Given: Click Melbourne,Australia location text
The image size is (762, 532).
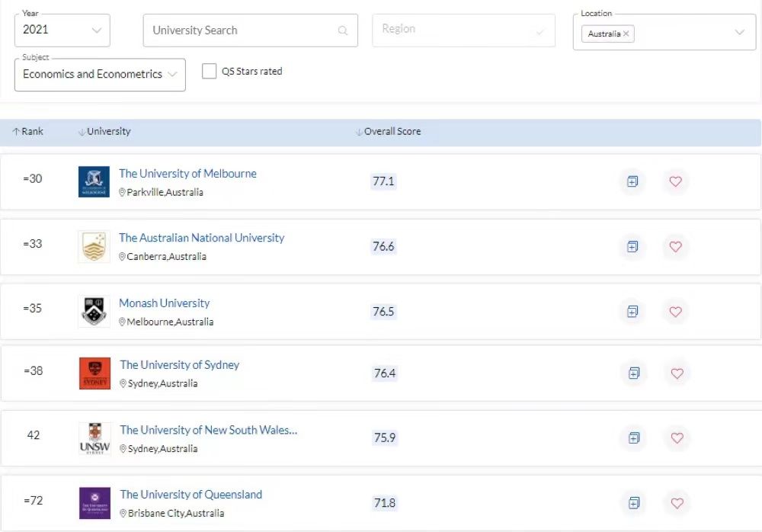Looking at the screenshot, I should point(170,322).
